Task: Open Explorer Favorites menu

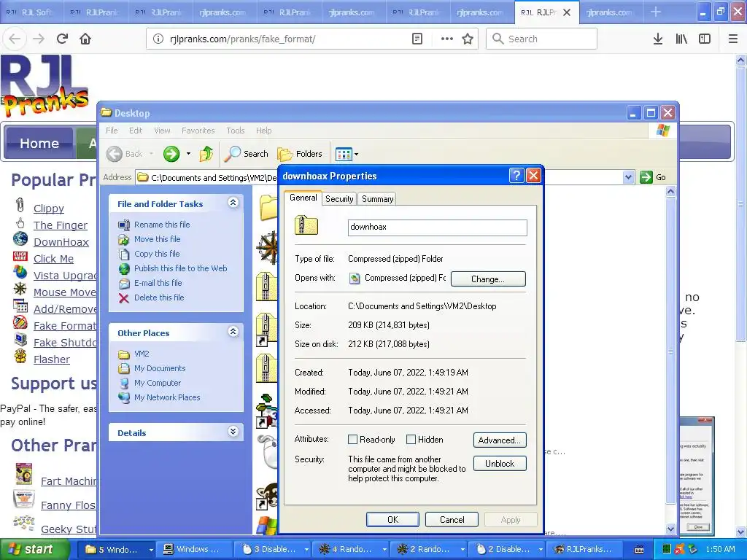Action: [198, 131]
